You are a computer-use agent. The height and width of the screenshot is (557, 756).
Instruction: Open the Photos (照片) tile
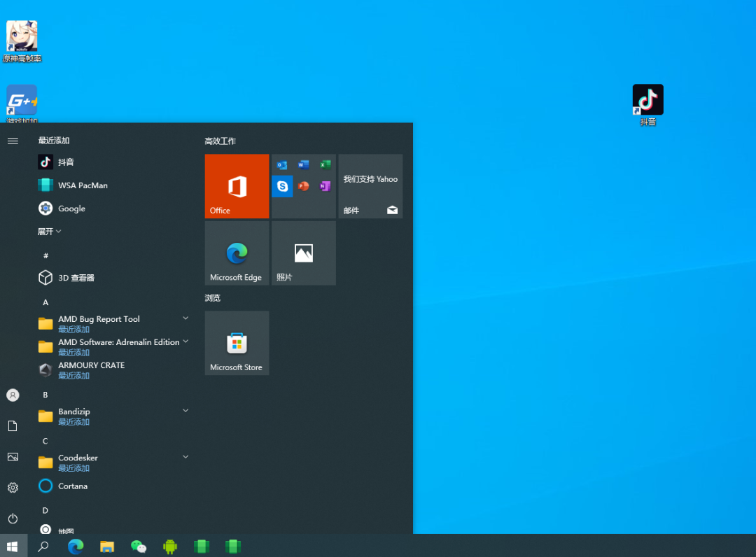pyautogui.click(x=303, y=253)
